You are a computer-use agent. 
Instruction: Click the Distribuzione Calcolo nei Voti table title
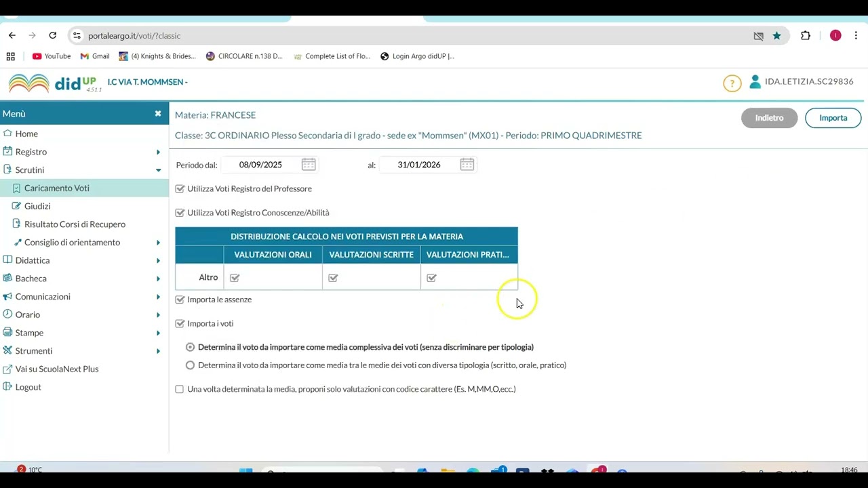point(347,237)
